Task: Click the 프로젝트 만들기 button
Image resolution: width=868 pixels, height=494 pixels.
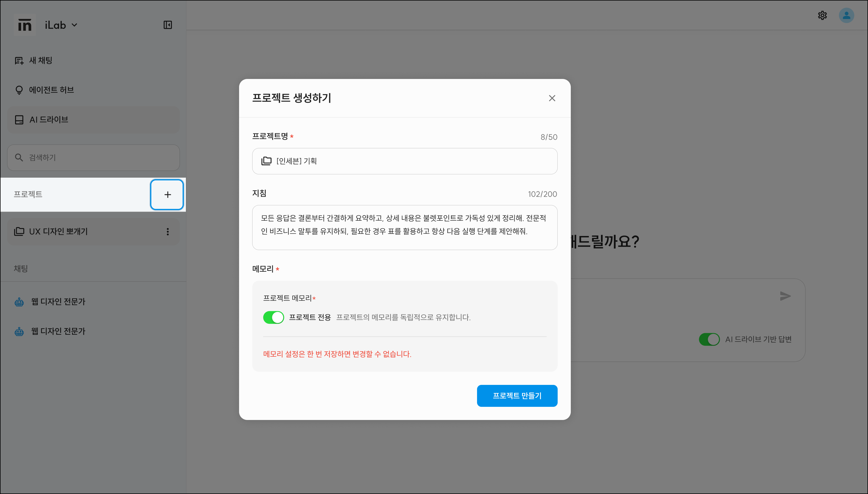Action: point(517,396)
